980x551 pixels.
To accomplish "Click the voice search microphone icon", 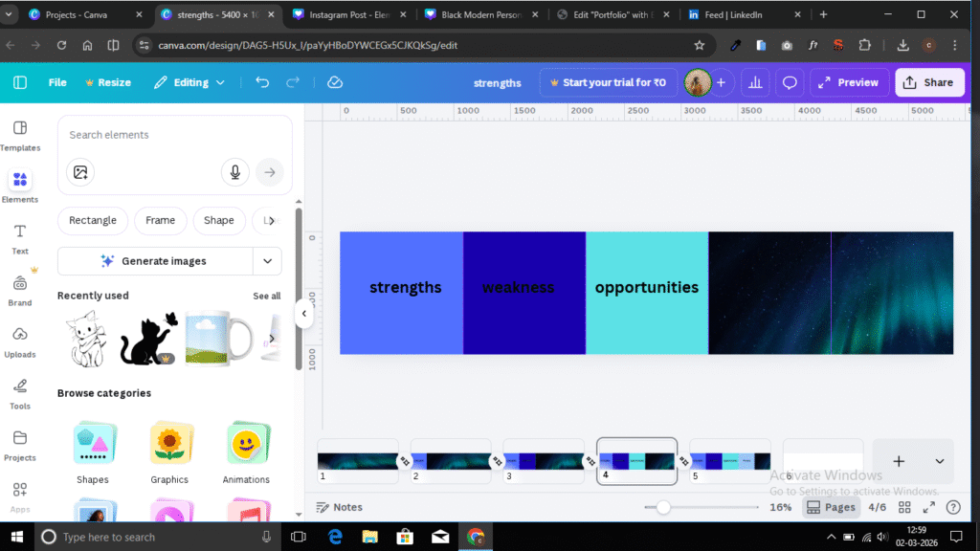I will point(234,172).
